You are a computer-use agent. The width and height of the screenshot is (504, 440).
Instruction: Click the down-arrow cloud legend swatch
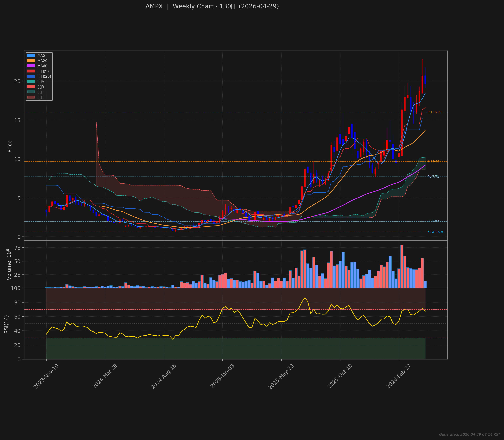click(x=31, y=97)
